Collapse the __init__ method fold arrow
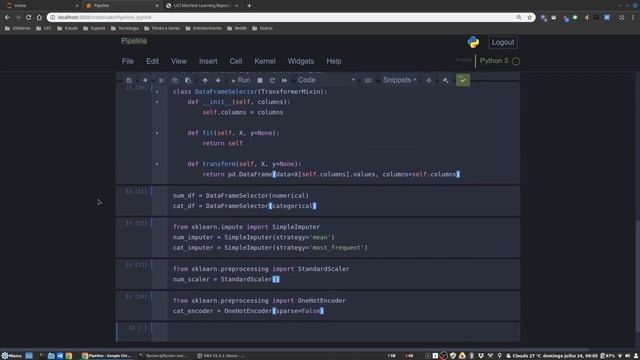Image resolution: width=640 pixels, height=360 pixels. [157, 102]
